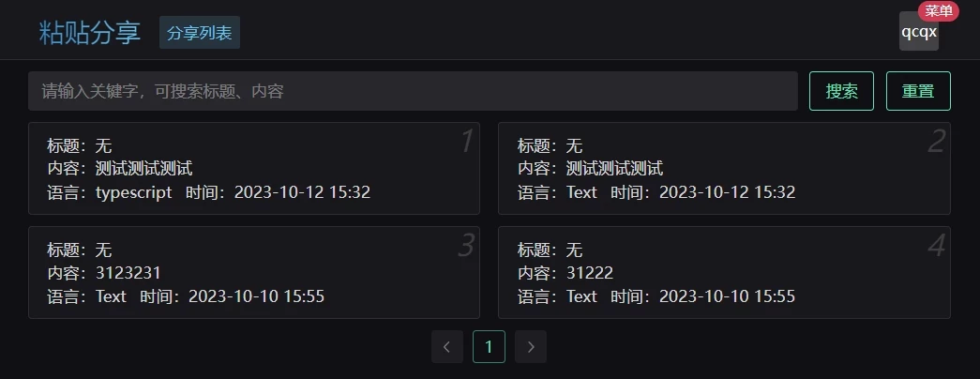Focus the keyword search input field
This screenshot has height=379, width=980.
click(413, 91)
